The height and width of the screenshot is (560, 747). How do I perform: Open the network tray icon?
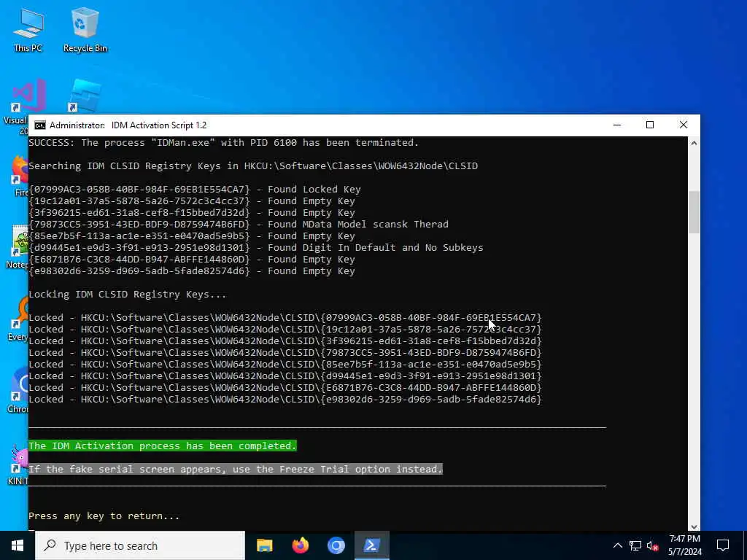point(635,545)
